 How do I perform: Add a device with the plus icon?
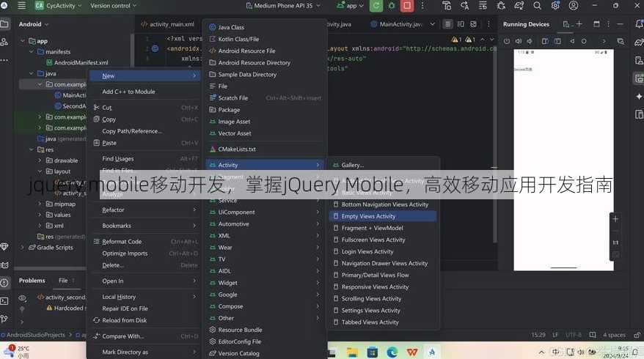pyautogui.click(x=579, y=24)
